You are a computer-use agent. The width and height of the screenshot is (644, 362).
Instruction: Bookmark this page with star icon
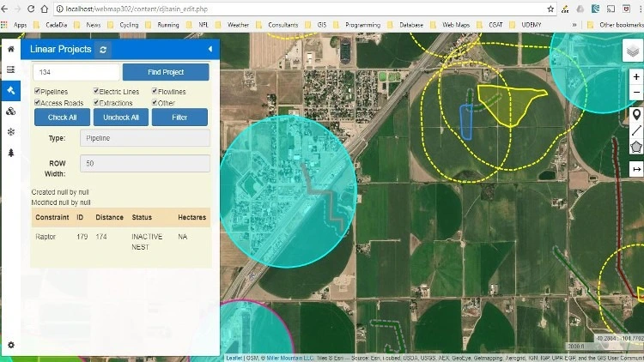point(550,9)
